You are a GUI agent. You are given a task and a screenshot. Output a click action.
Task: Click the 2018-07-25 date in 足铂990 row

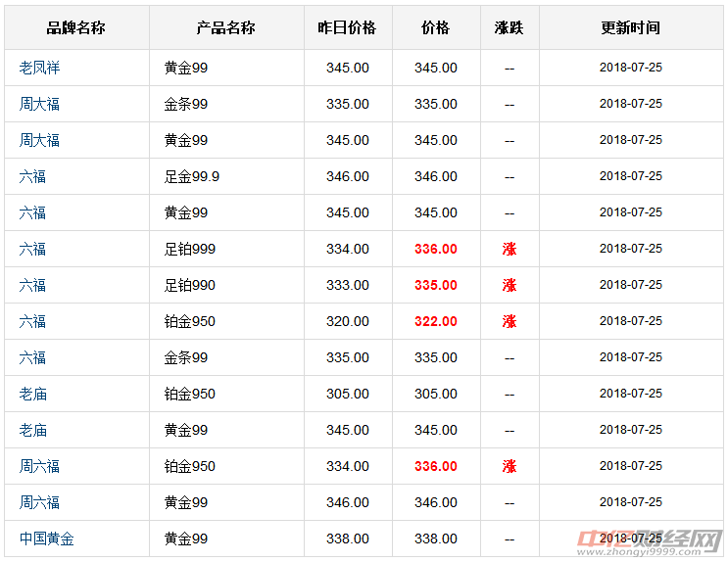pyautogui.click(x=631, y=285)
